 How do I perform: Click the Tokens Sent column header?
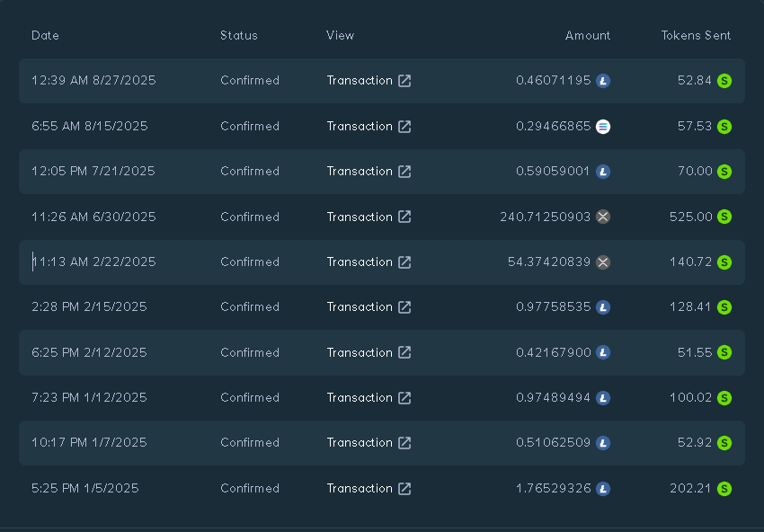pos(696,35)
